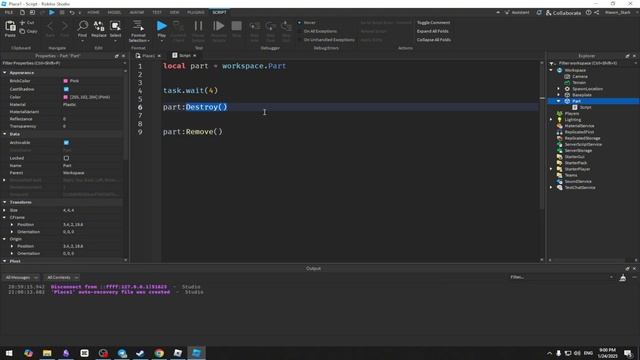Click the Share icon near the username
The height and width of the screenshot is (360, 640).
[597, 13]
